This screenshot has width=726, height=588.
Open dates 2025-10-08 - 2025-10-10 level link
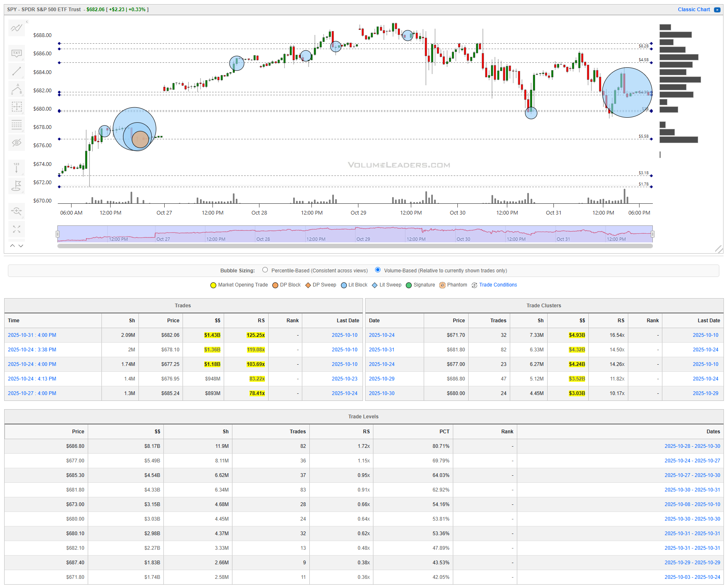692,504
